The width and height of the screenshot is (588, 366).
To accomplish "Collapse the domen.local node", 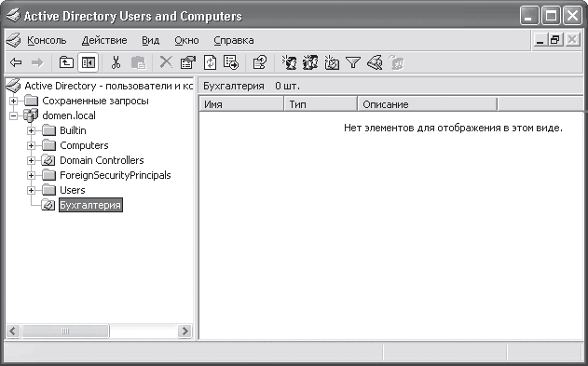I will pos(13,115).
